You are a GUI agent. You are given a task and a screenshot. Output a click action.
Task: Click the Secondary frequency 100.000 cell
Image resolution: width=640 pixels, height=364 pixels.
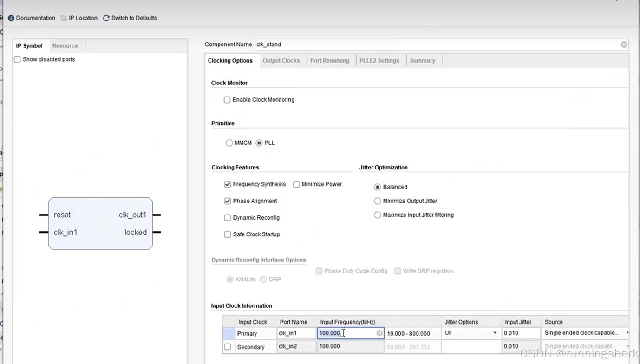point(351,346)
